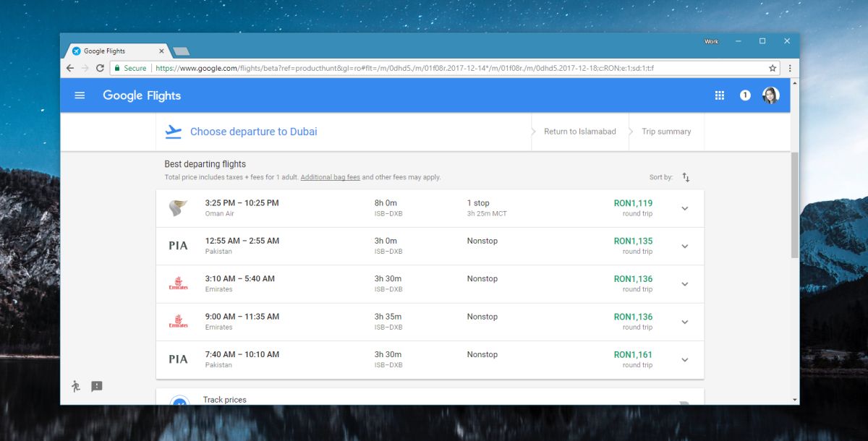Click the Oman Air airline logo
This screenshot has height=441, width=868.
[178, 208]
